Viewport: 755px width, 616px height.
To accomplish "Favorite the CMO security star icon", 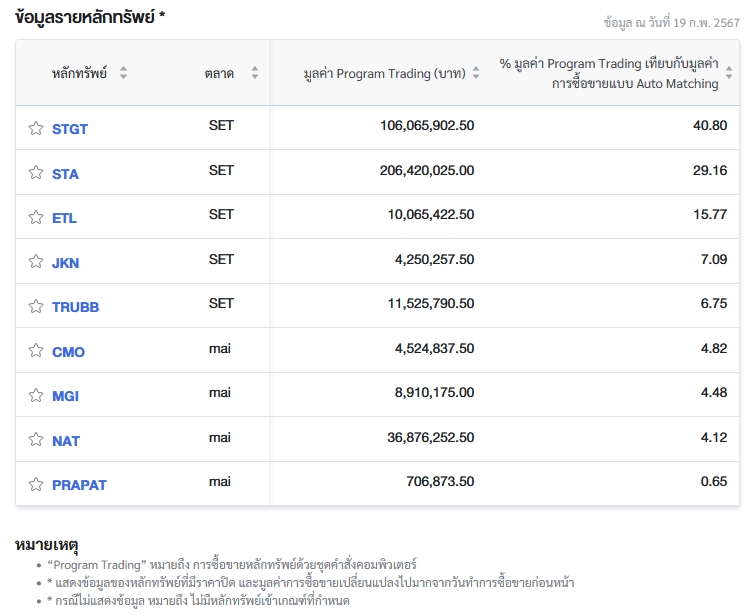I will click(36, 352).
